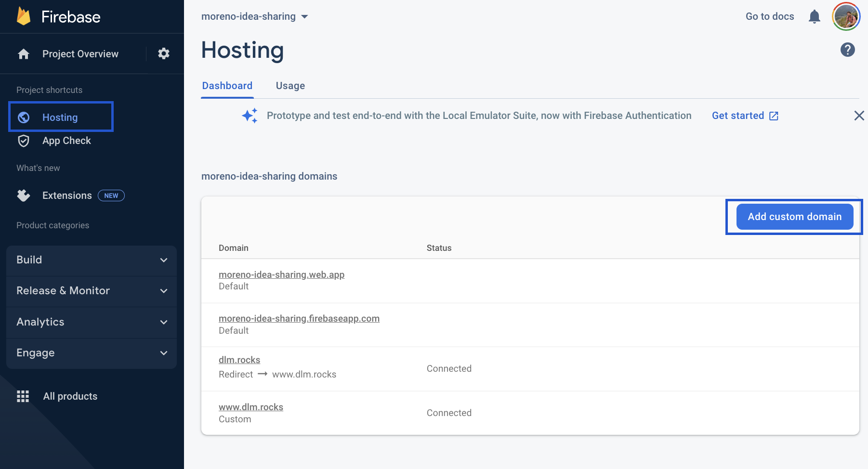Screen dimensions: 868x469
Task: Open moreno-idea-sharing.web.app domain link
Action: pos(281,274)
